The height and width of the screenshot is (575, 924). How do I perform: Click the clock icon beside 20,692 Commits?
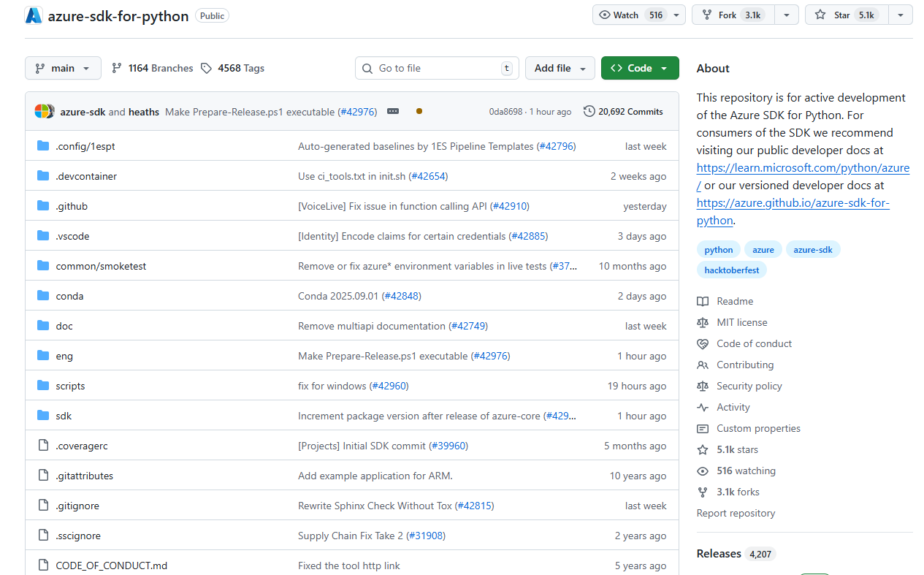pos(589,110)
